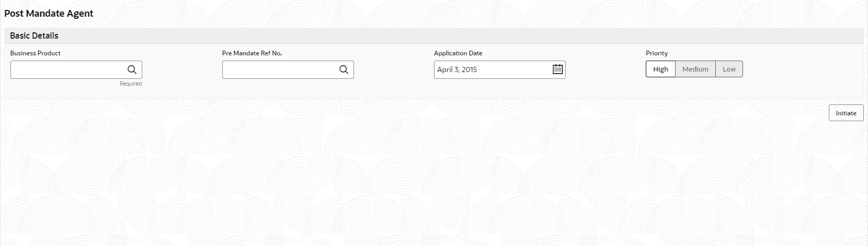
Task: Select Medium priority
Action: point(695,69)
